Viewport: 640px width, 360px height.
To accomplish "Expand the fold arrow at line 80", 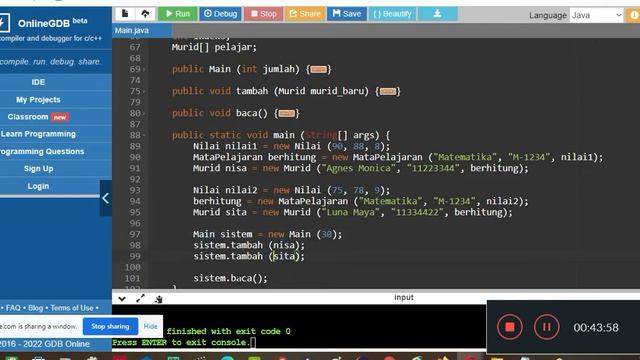I will pyautogui.click(x=144, y=114).
